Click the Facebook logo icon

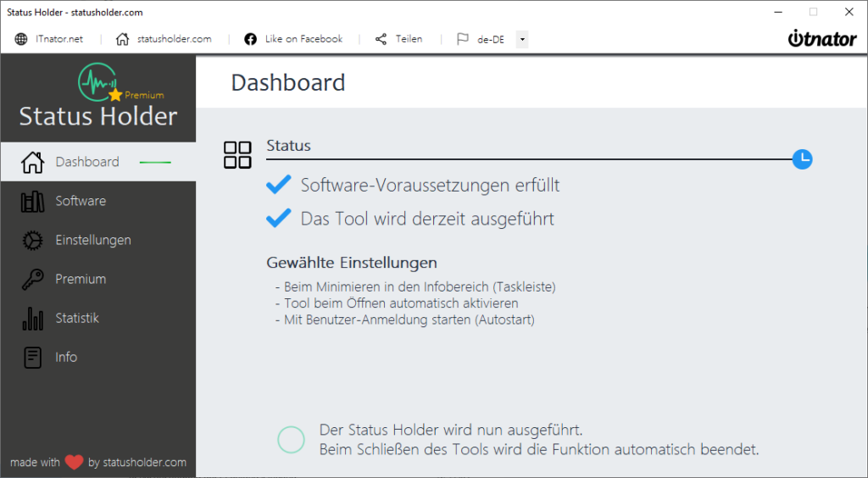click(x=251, y=39)
